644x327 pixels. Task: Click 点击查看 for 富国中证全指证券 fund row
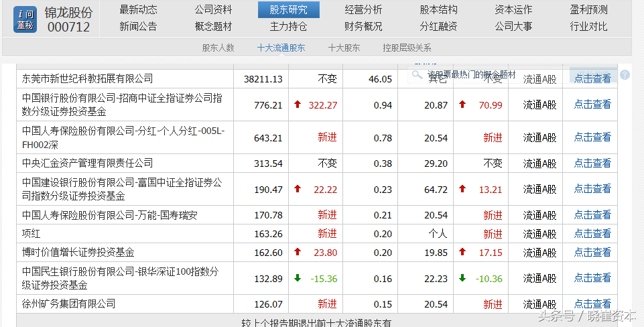pos(592,189)
